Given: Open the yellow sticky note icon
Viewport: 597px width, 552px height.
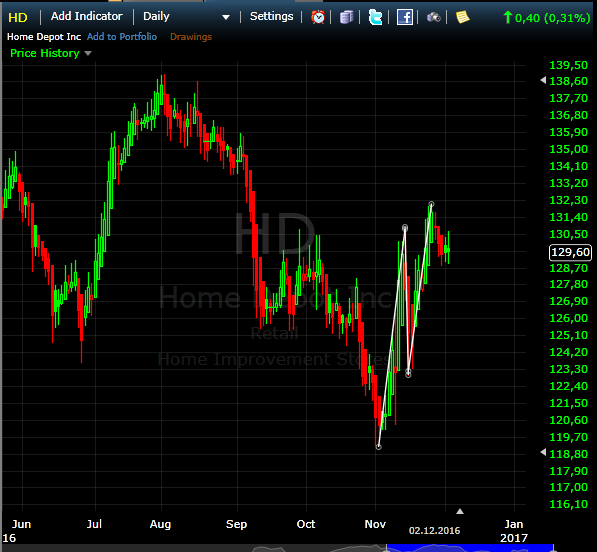Looking at the screenshot, I should [x=462, y=17].
